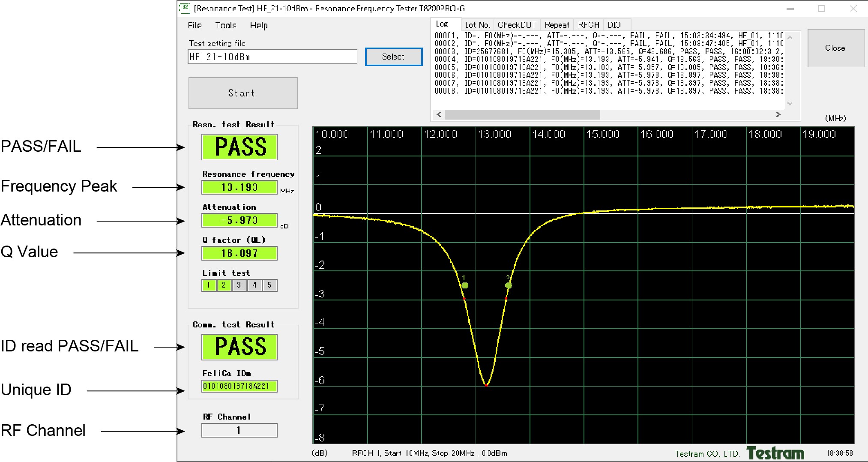Toggle Limit test box 2
Viewport: 868px width, 462px height.
(x=224, y=285)
